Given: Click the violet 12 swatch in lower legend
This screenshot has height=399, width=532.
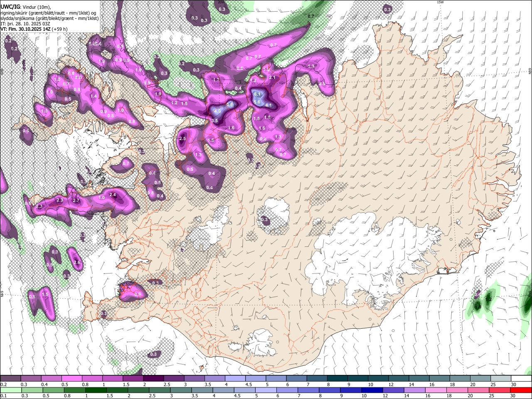Looking at the screenshot, I should click(394, 390).
